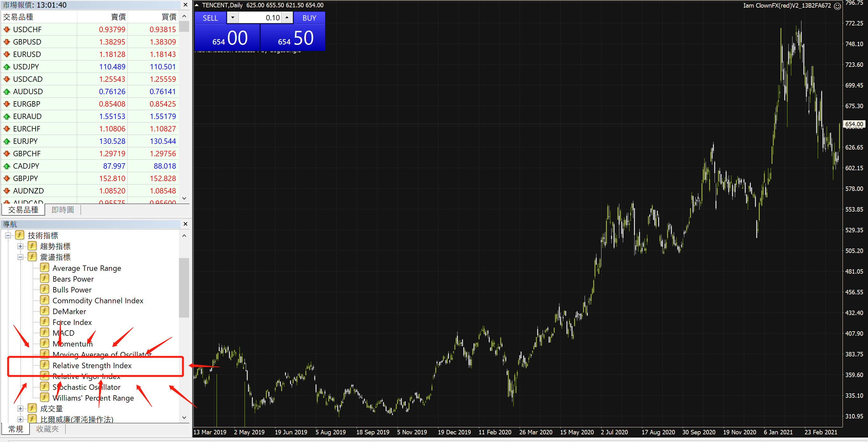Expand the 比爾威廉 tree node
Image resolution: width=868 pixels, height=442 pixels.
(21, 419)
